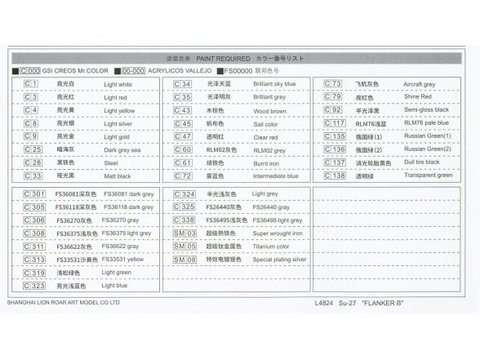Click the 'FS00000' legend code
The image size is (480, 360).
click(238, 71)
